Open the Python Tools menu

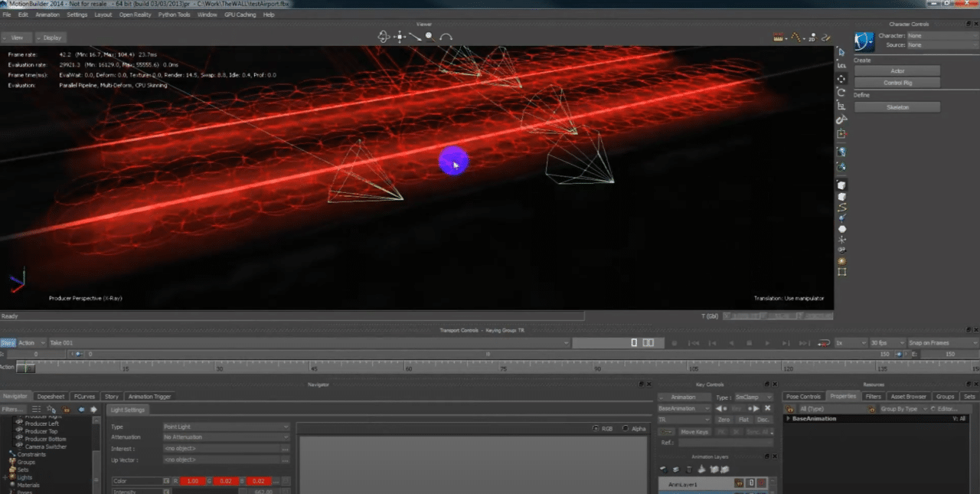click(x=174, y=15)
